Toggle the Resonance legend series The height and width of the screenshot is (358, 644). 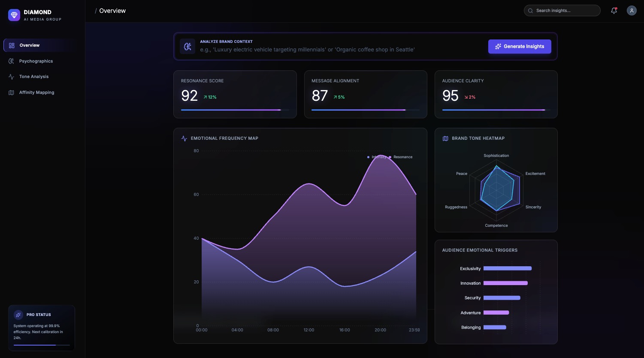point(401,157)
